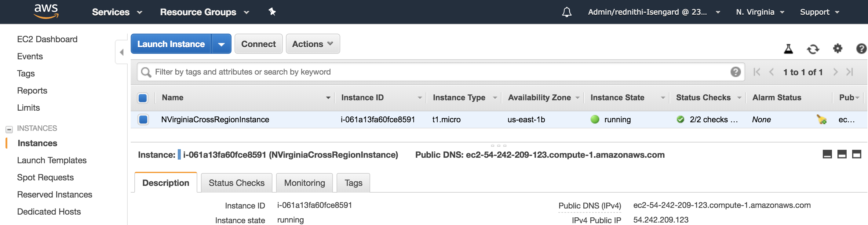Open Events in sidebar
The height and width of the screenshot is (225, 868).
click(x=30, y=57)
